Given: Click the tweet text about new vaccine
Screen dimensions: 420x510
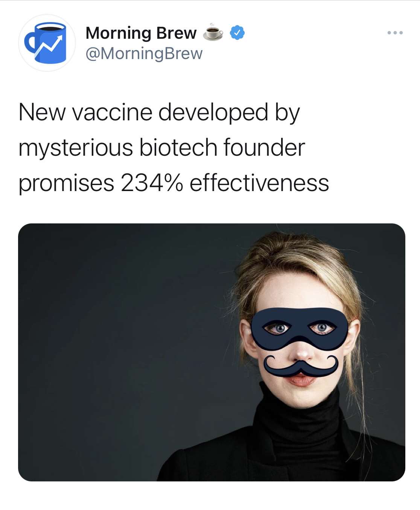Looking at the screenshot, I should coord(174,147).
